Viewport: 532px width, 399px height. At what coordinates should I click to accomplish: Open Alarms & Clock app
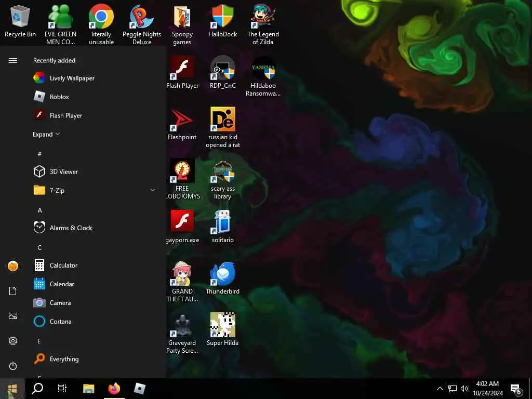(x=96, y=228)
